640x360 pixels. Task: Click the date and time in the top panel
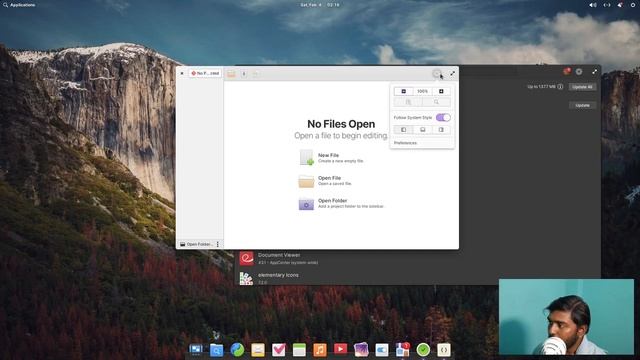(320, 5)
